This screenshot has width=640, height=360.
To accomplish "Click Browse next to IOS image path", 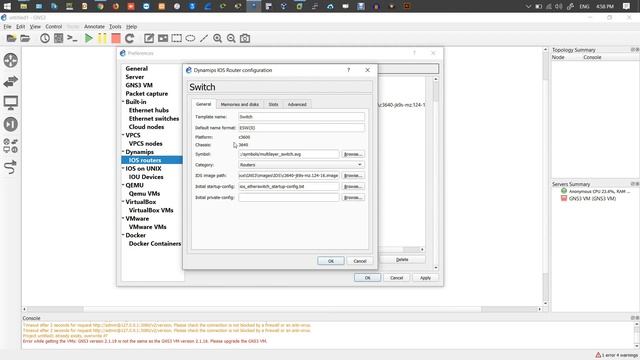I will [353, 176].
